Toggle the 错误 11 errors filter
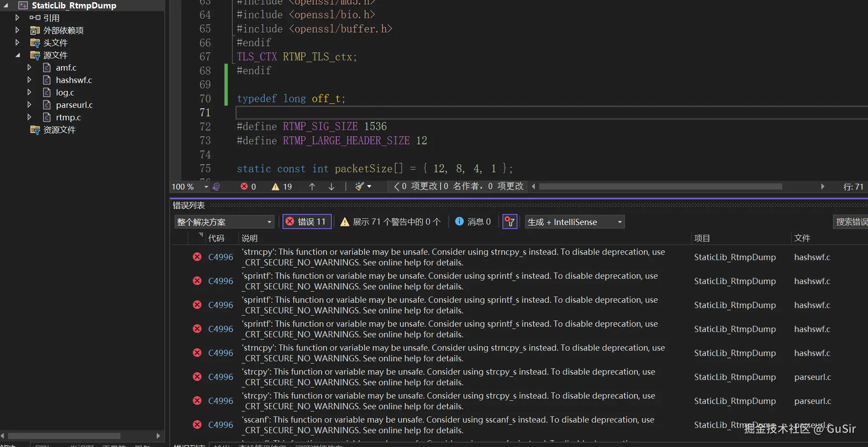Viewport: 868px width, 447px height. (307, 222)
